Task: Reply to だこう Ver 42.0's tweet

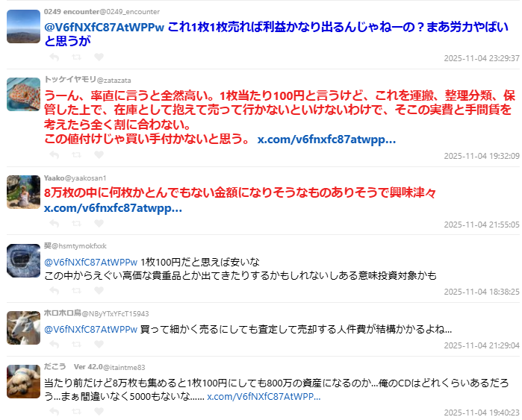Action: pos(55,412)
